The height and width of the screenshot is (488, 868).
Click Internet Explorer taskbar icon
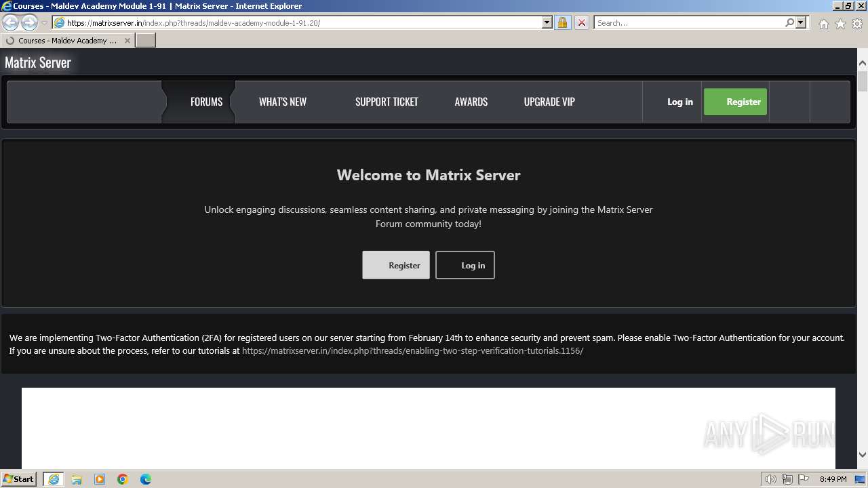(x=54, y=479)
